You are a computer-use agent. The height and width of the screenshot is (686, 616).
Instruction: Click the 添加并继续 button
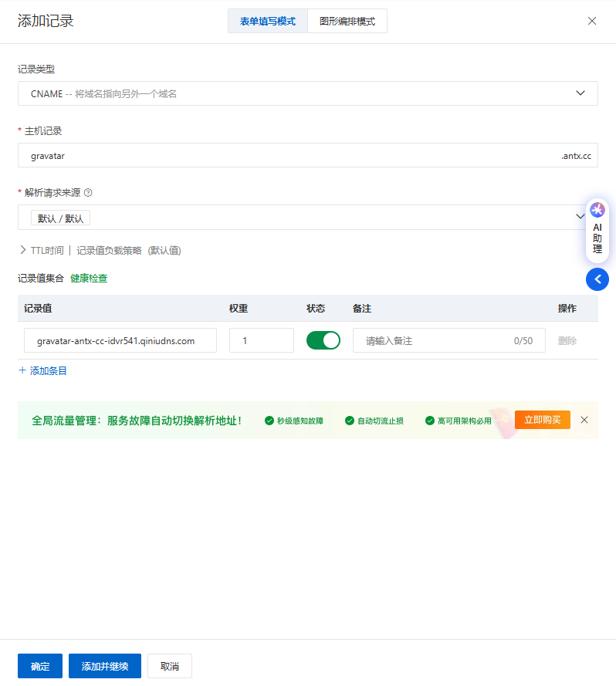click(x=104, y=666)
